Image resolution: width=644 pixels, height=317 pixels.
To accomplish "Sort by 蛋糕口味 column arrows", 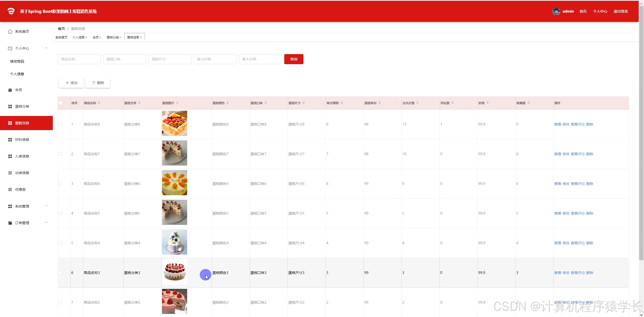I will pos(266,103).
